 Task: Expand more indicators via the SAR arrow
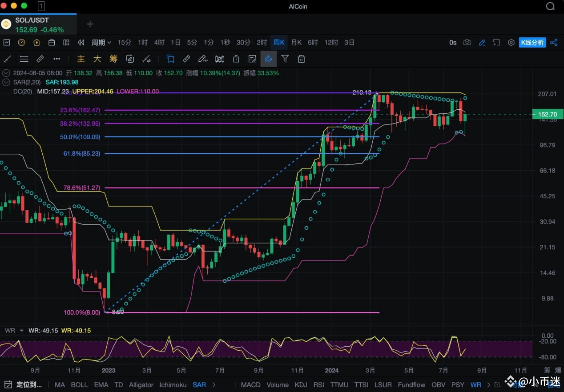point(214,385)
